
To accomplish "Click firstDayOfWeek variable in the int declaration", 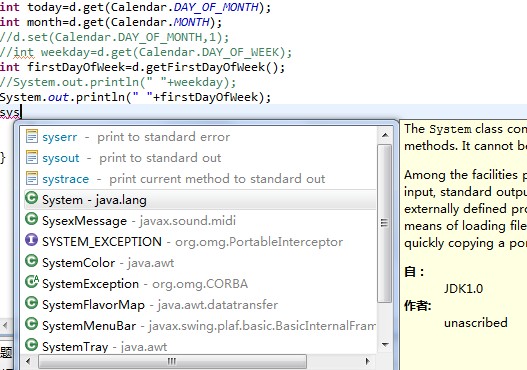I will tap(76, 67).
